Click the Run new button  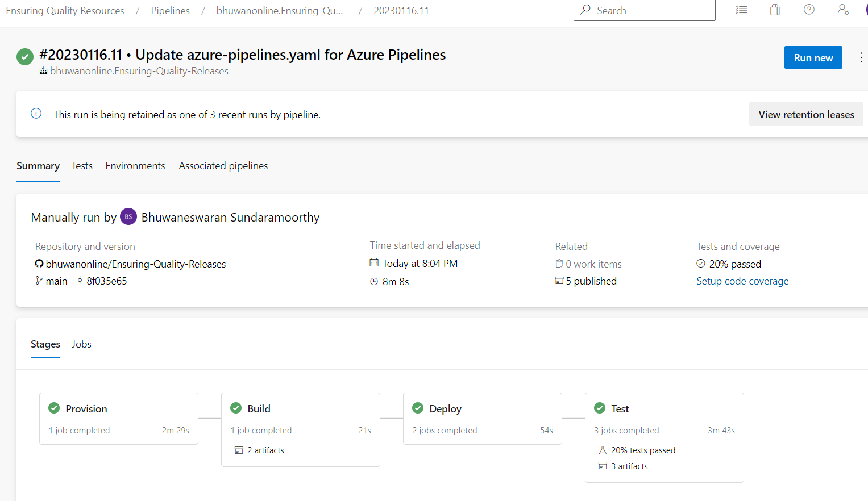click(813, 57)
